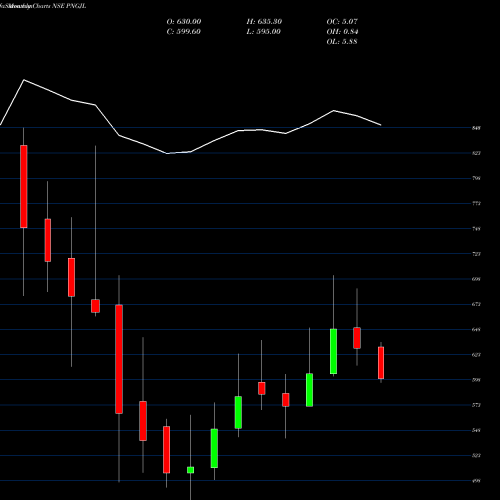500x500 pixels.
Task: Click the low price text 'L: 595.00'
Action: point(264,32)
